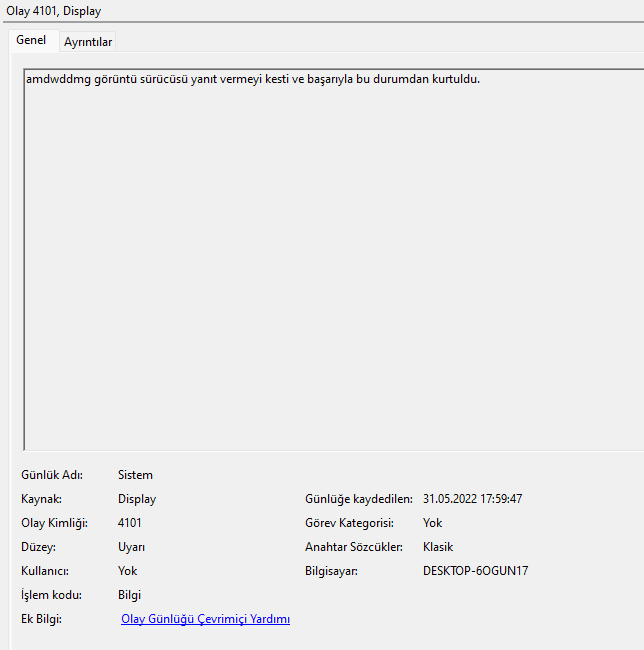Select the Görev Kategorisi value Yok
Viewport: 644px width, 650px height.
click(432, 523)
